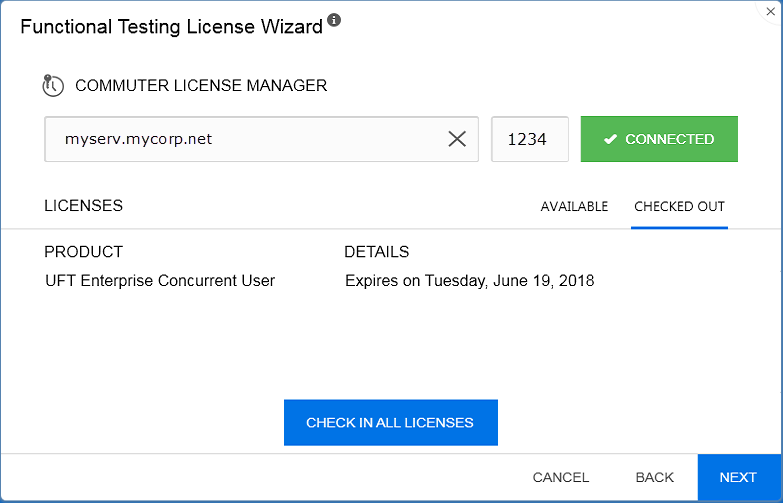Image resolution: width=783 pixels, height=503 pixels.
Task: Proceed by clicking Next
Action: [738, 477]
